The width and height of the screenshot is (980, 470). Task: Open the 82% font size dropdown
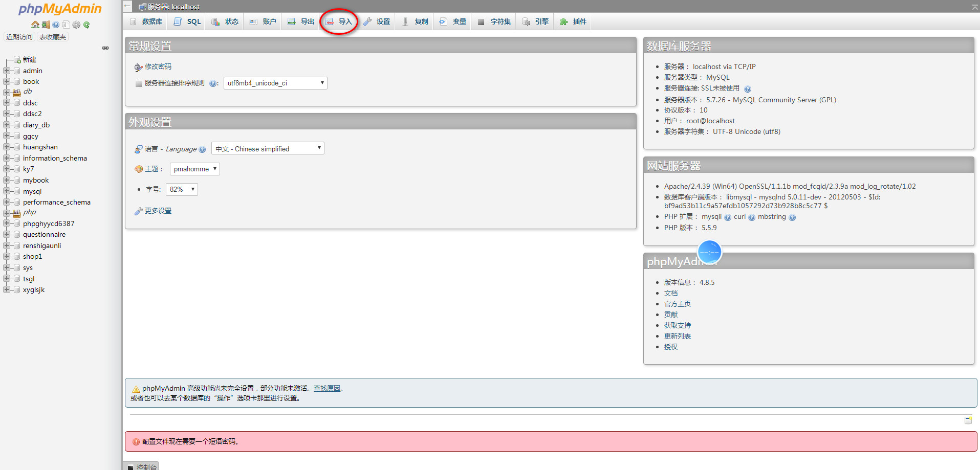click(182, 189)
